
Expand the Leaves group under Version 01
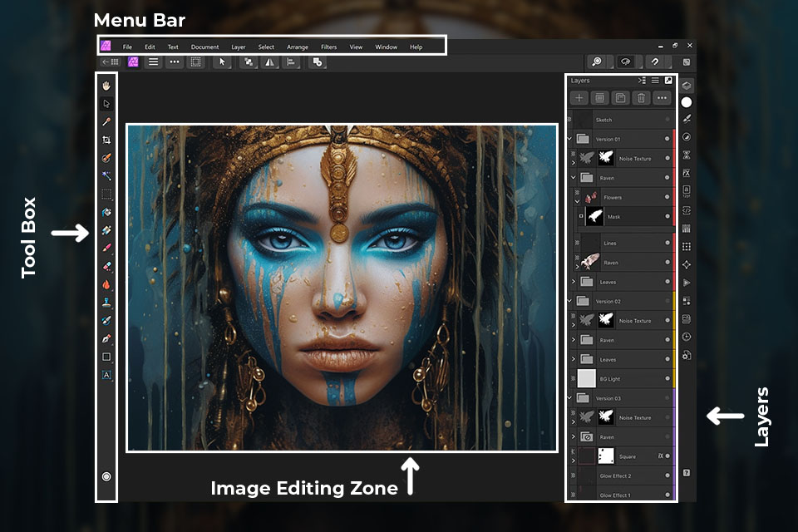coord(574,282)
